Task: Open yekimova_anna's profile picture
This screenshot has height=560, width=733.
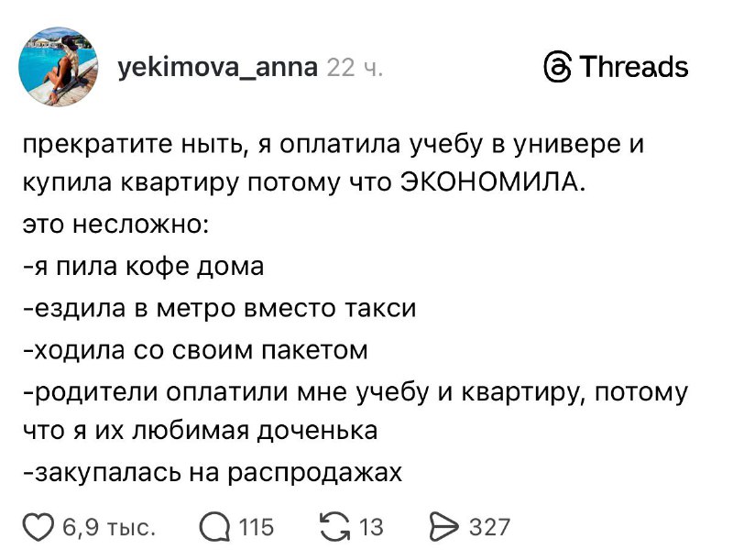Action: [x=60, y=68]
